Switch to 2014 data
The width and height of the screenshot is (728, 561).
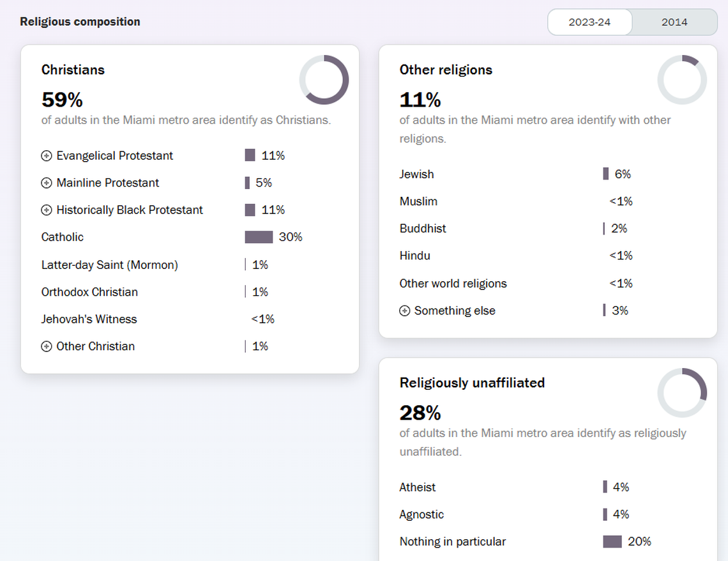coord(674,22)
